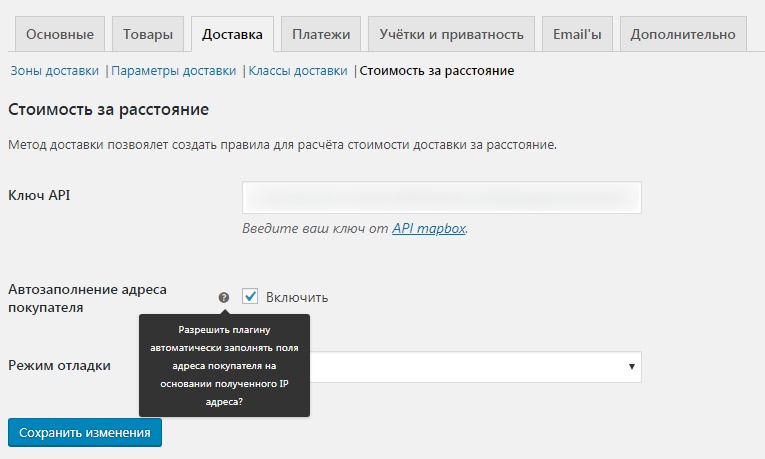Switch to the Товары tab

[x=148, y=34]
